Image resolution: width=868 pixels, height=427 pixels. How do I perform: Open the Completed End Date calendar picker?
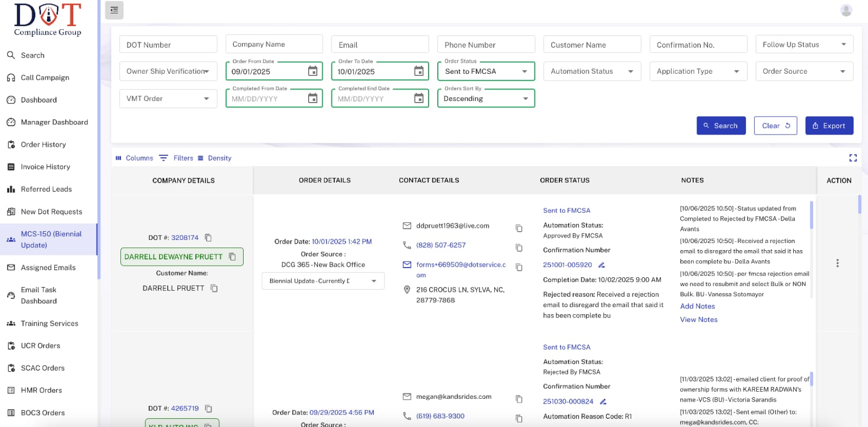point(418,98)
